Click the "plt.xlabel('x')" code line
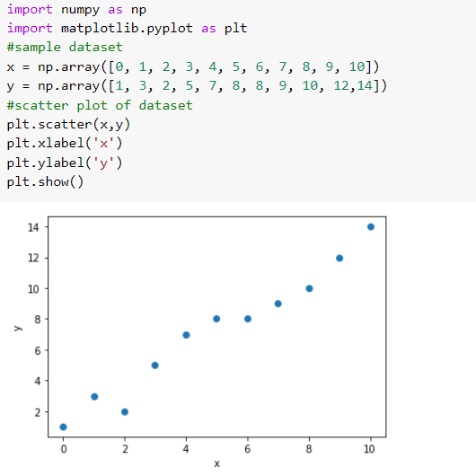476x476 pixels. click(65, 144)
